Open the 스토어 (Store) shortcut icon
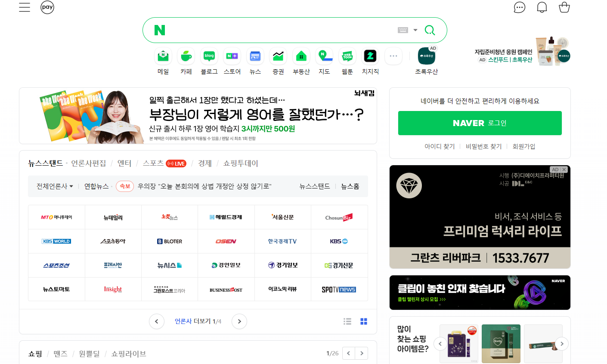 (x=232, y=56)
